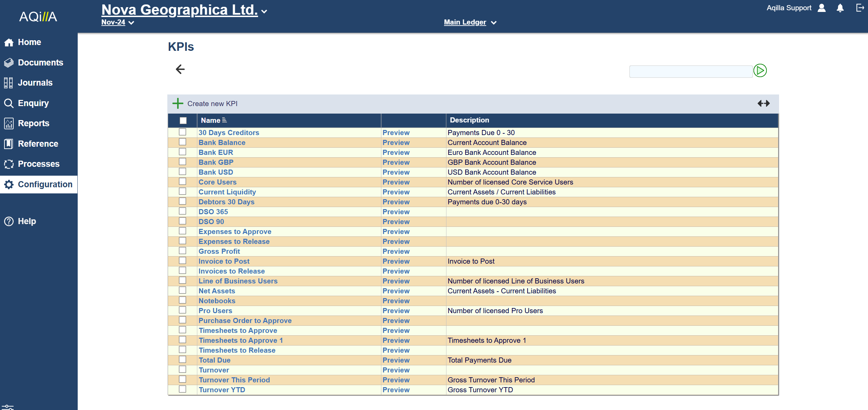The height and width of the screenshot is (410, 868).
Task: Open the Reports menu in sidebar
Action: coord(33,123)
